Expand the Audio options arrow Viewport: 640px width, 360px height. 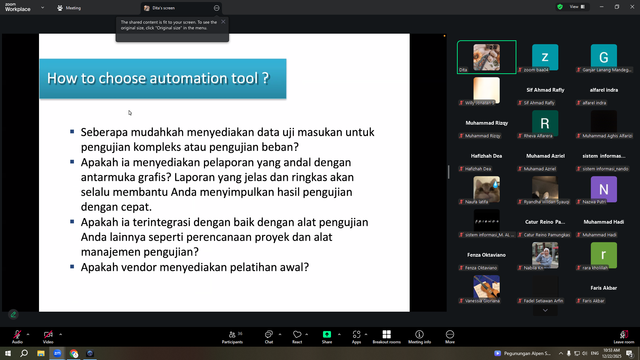click(28, 334)
